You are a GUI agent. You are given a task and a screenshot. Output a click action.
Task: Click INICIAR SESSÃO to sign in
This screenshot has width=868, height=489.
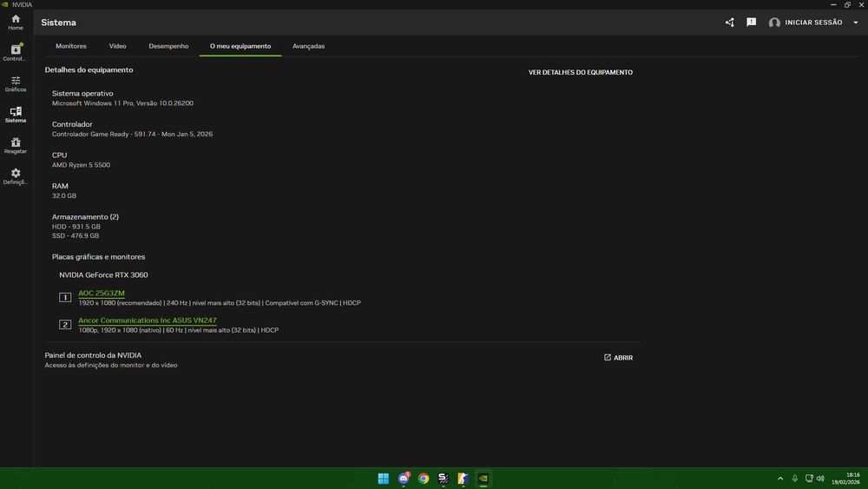[x=813, y=23]
